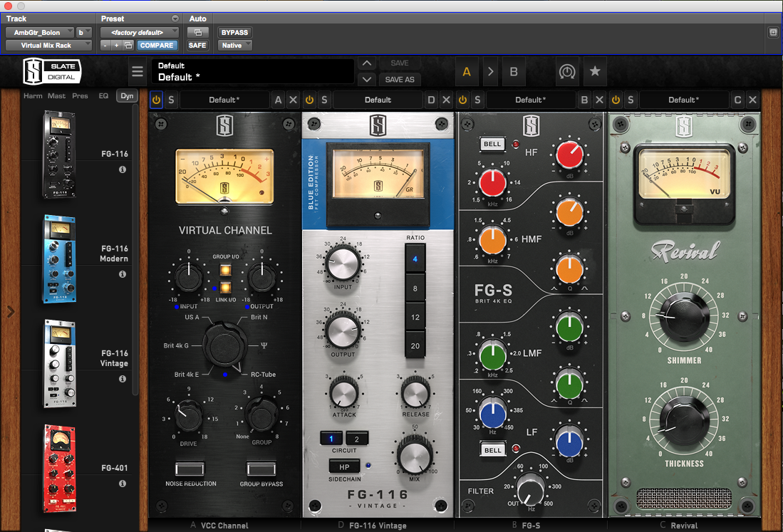Solo the FG-116 Vintage module
The width and height of the screenshot is (783, 532).
325,100
